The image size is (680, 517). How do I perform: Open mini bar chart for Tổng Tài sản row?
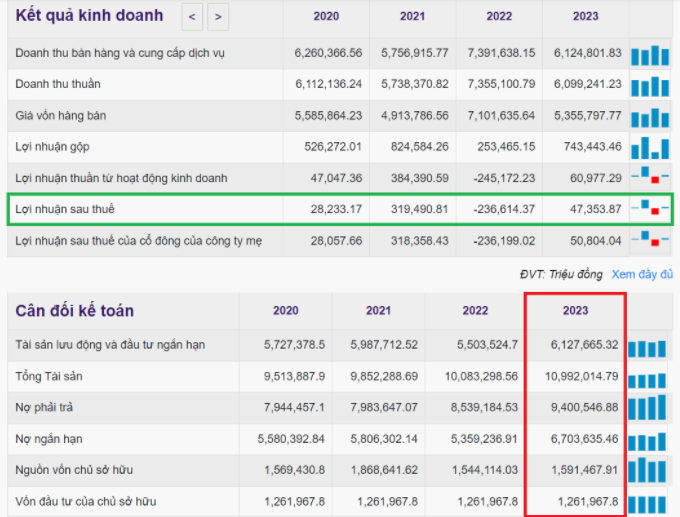click(x=647, y=380)
